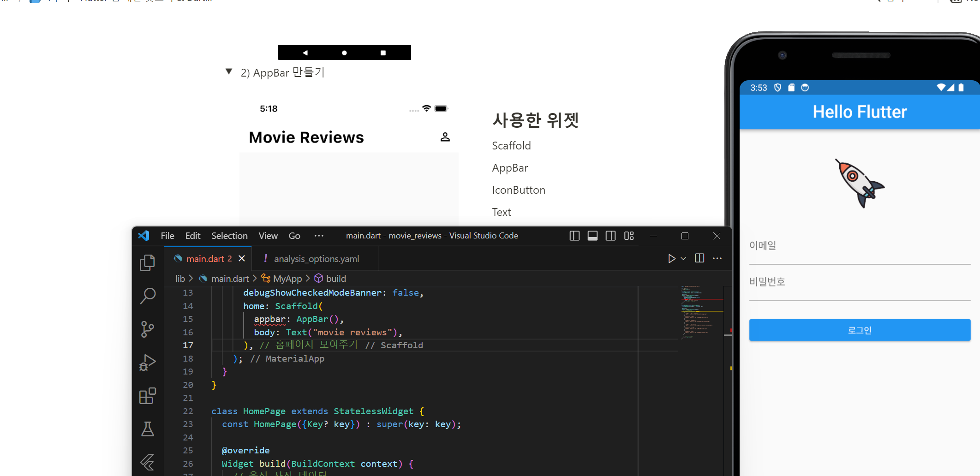The width and height of the screenshot is (980, 476).
Task: Click the emulator battery status icon
Action: (961, 88)
